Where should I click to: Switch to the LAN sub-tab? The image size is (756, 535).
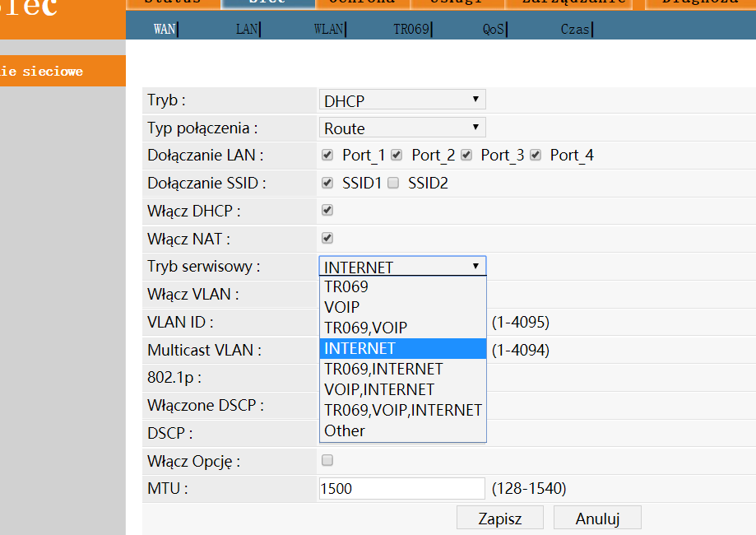pyautogui.click(x=247, y=29)
